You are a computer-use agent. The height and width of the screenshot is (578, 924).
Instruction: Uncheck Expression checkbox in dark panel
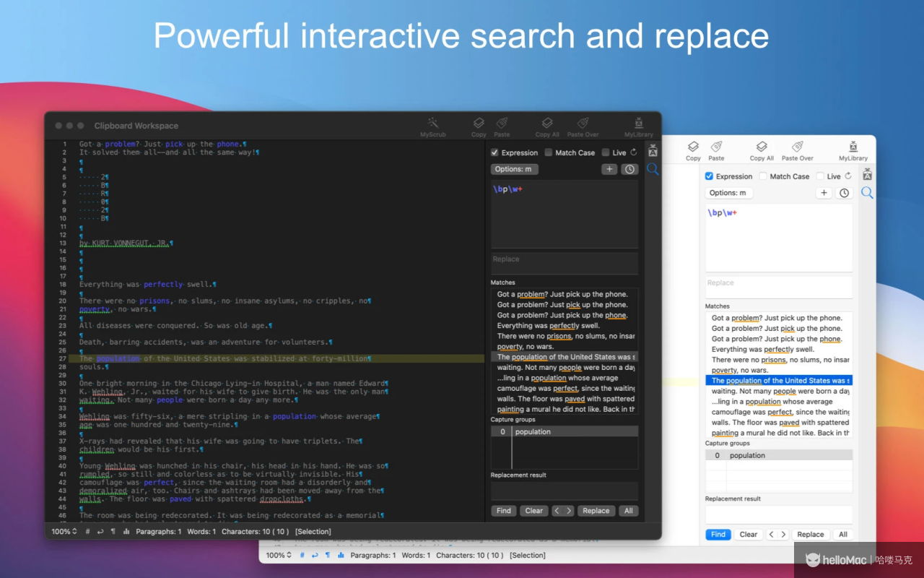coord(494,152)
